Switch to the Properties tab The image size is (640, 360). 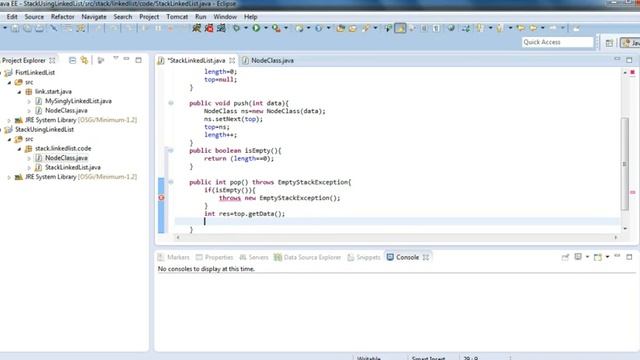pyautogui.click(x=215, y=257)
